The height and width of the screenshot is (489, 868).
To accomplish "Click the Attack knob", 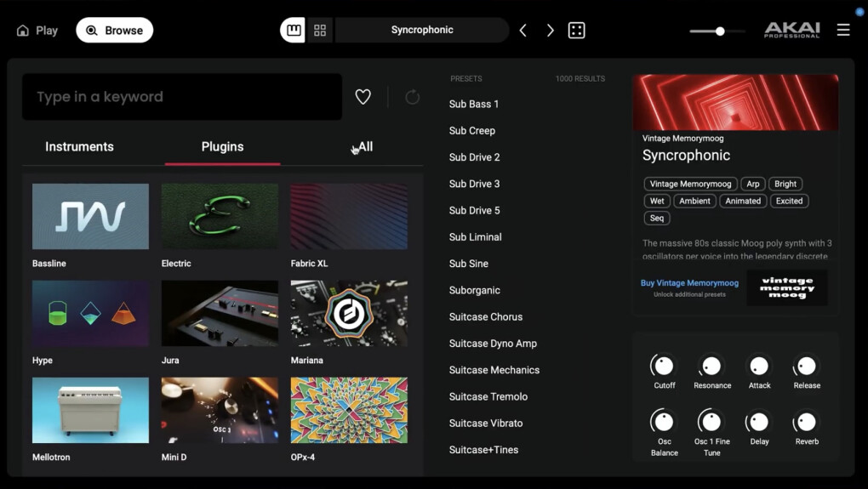I will (x=758, y=366).
